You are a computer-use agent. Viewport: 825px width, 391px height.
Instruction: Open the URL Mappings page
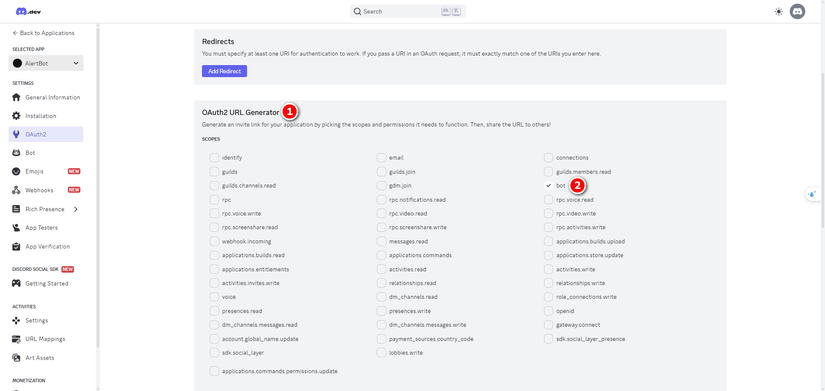click(46, 339)
